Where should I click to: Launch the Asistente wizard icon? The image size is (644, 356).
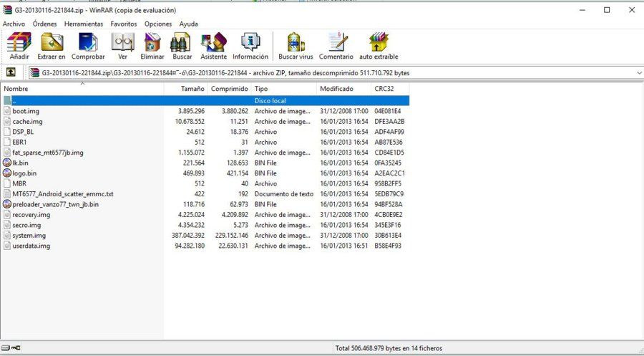pyautogui.click(x=213, y=42)
